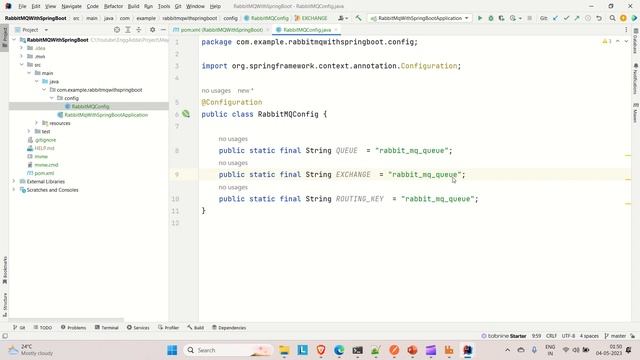Expand the resources folder

point(36,123)
